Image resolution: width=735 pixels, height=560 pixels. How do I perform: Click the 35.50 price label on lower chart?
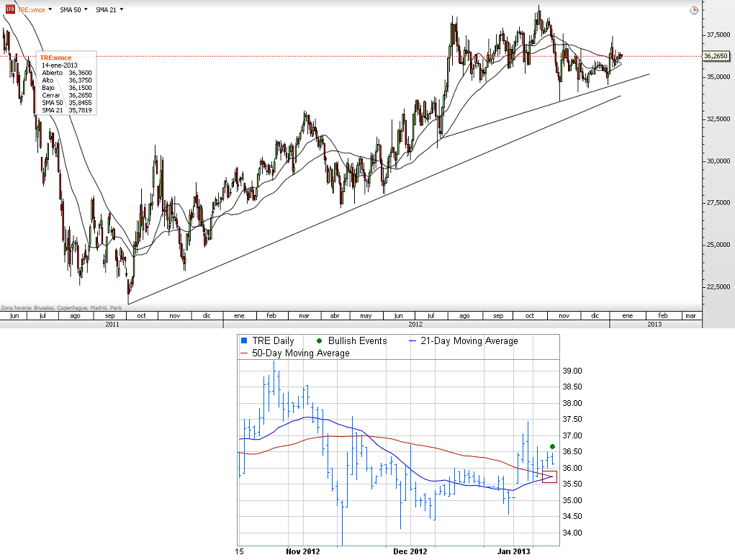(572, 484)
